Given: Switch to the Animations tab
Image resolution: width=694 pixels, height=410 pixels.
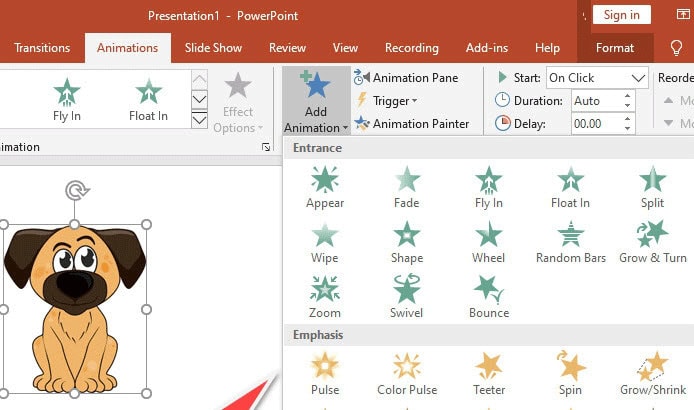Looking at the screenshot, I should click(127, 48).
